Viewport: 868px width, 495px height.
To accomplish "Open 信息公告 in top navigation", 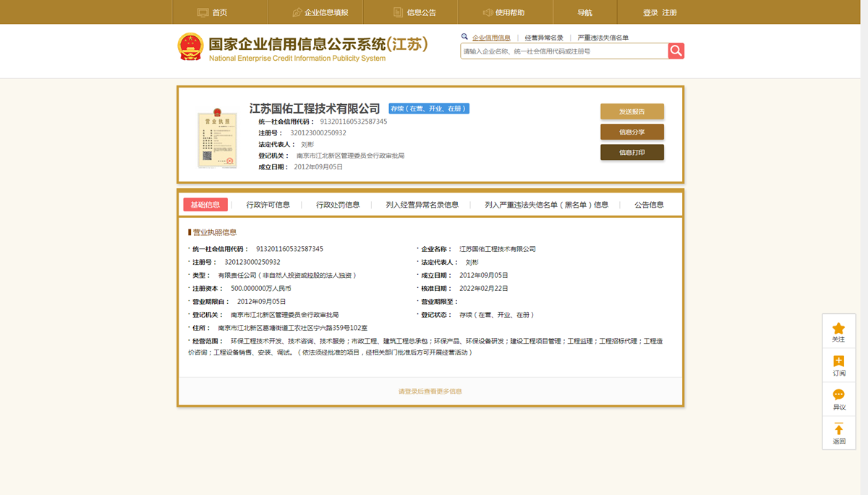I will (414, 12).
